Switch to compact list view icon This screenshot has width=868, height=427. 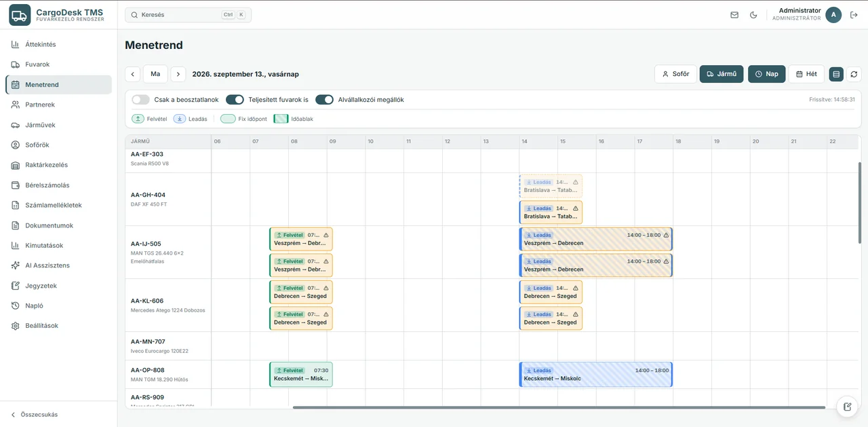836,74
